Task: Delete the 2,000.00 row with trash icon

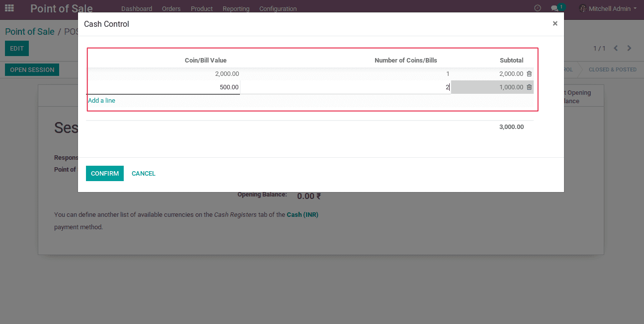Action: pos(529,74)
